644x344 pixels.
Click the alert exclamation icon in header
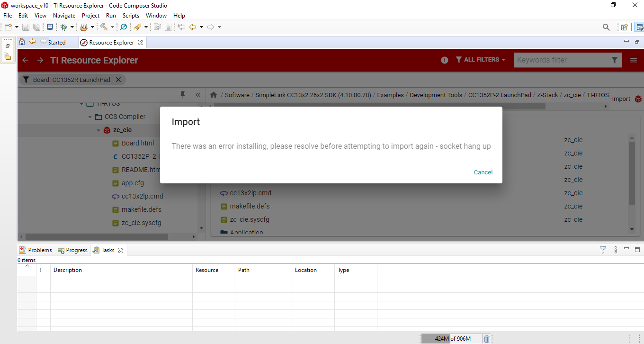coord(445,60)
